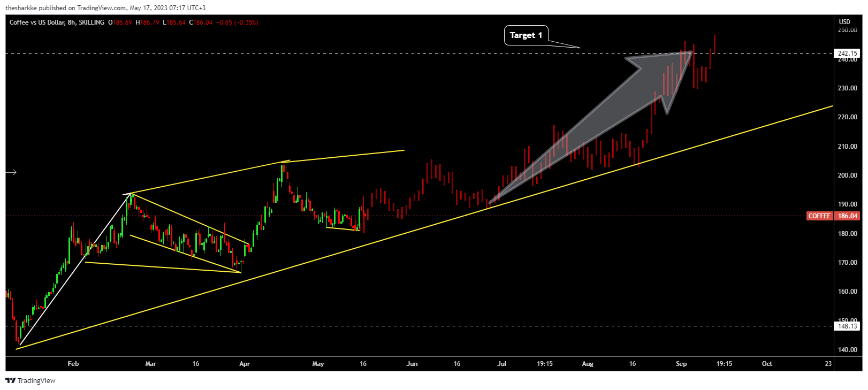This screenshot has width=868, height=390.
Task: Click the open value O186.69
Action: point(120,22)
